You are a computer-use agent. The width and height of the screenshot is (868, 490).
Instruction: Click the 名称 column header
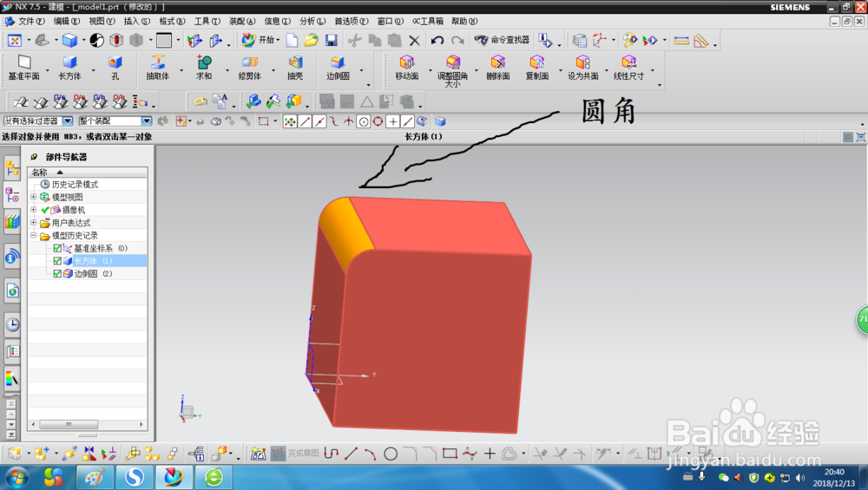tap(88, 172)
